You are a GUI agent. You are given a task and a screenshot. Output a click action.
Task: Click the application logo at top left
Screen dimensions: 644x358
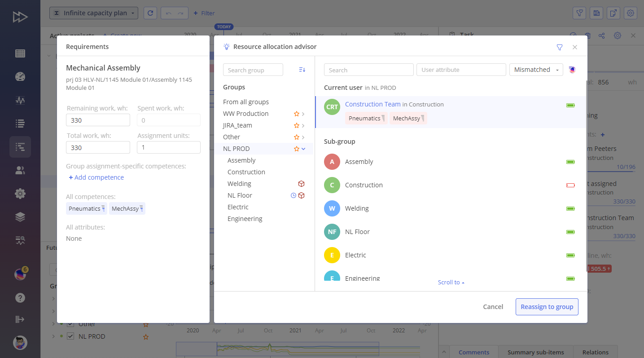click(x=20, y=17)
